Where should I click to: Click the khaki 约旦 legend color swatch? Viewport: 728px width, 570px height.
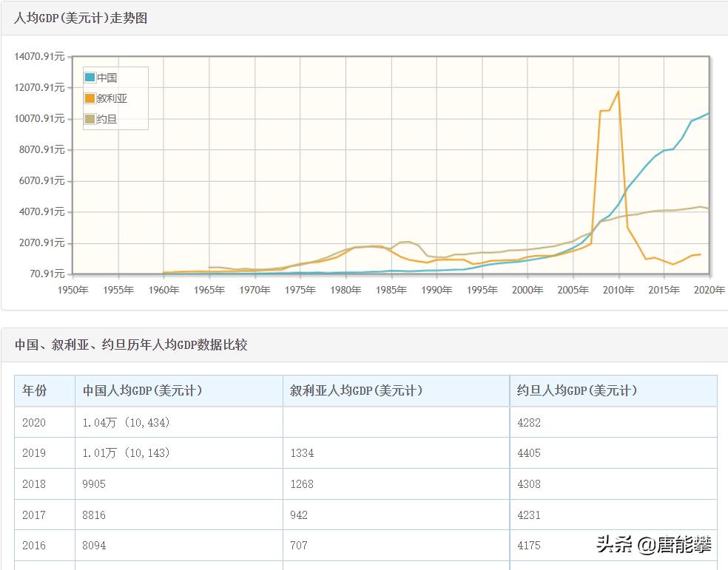pos(88,119)
